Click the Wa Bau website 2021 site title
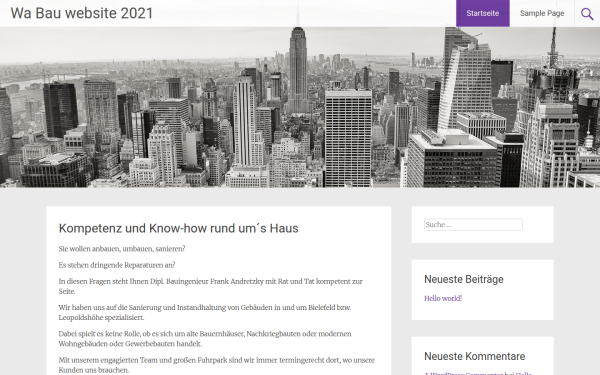 coord(82,13)
